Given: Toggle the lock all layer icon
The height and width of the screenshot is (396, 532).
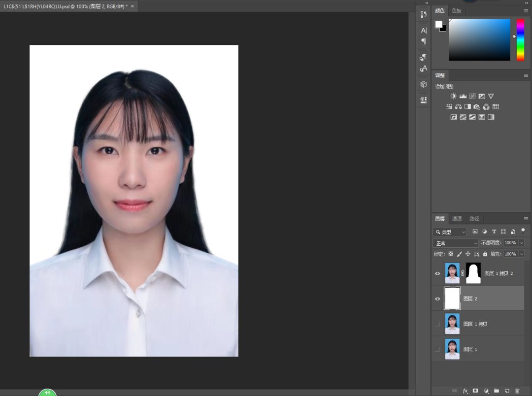Looking at the screenshot, I should point(485,254).
